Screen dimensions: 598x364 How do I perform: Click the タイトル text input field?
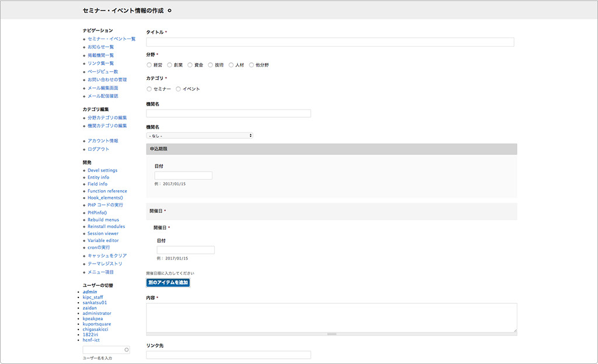click(330, 42)
